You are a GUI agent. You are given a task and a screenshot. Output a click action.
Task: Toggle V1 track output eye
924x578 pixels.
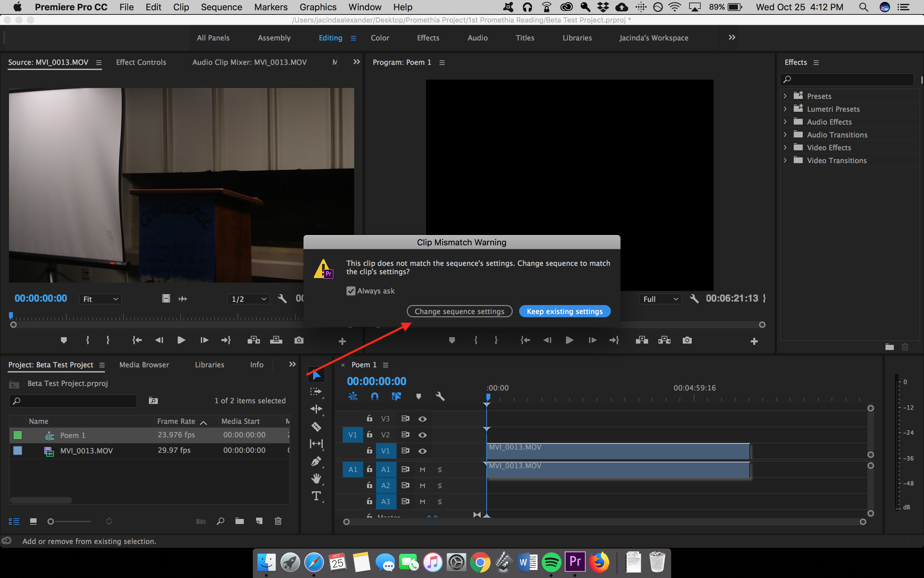pyautogui.click(x=422, y=451)
